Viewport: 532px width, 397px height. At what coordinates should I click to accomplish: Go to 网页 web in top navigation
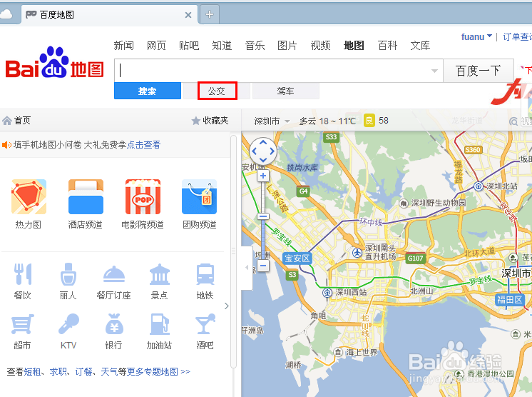(x=156, y=46)
